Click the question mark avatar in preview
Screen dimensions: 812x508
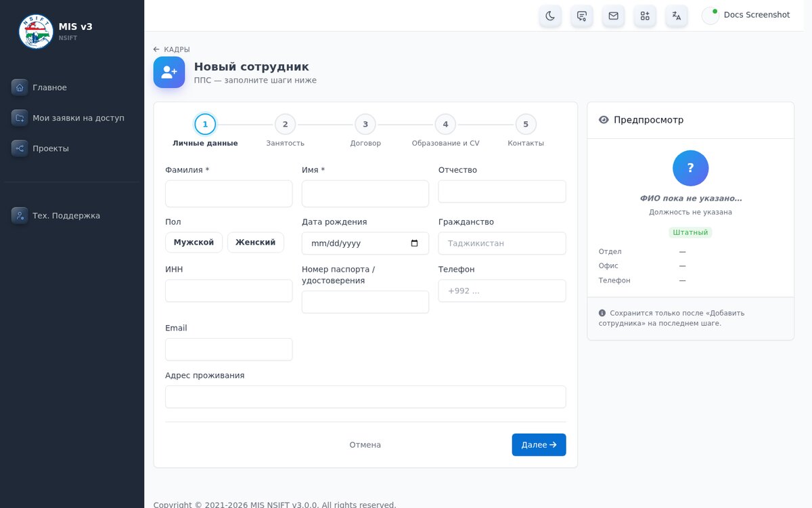coord(690,168)
